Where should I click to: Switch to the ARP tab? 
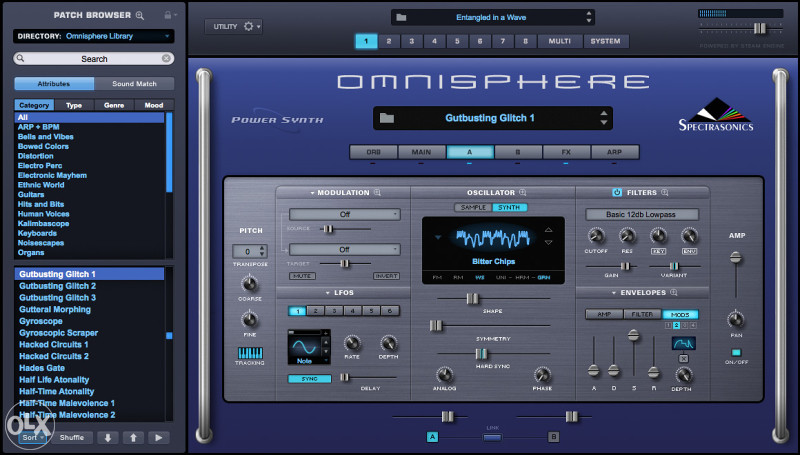[614, 152]
